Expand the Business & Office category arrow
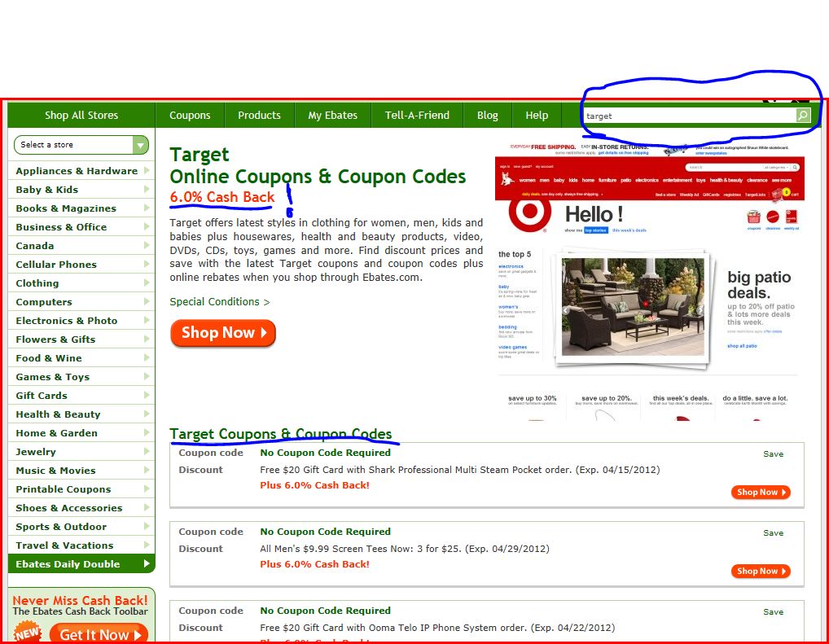 147,226
